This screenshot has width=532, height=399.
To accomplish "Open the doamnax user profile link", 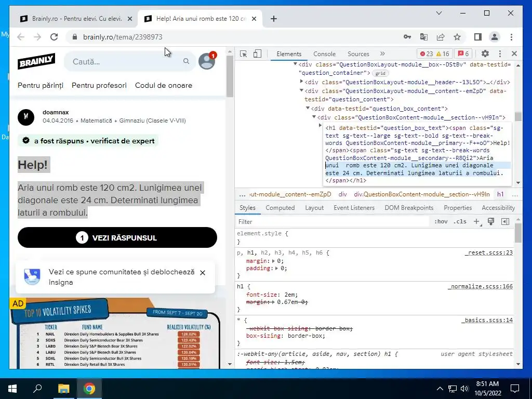I will coord(56,112).
